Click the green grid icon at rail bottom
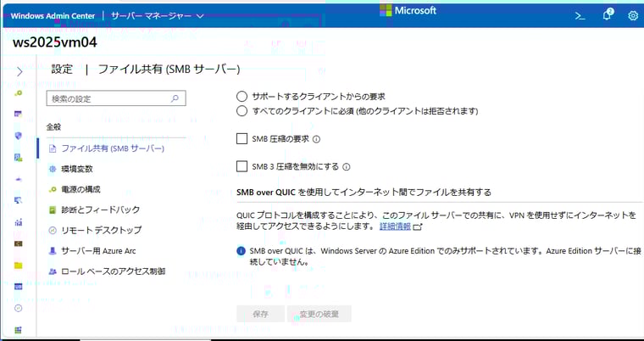This screenshot has height=341, width=644. pos(18,330)
